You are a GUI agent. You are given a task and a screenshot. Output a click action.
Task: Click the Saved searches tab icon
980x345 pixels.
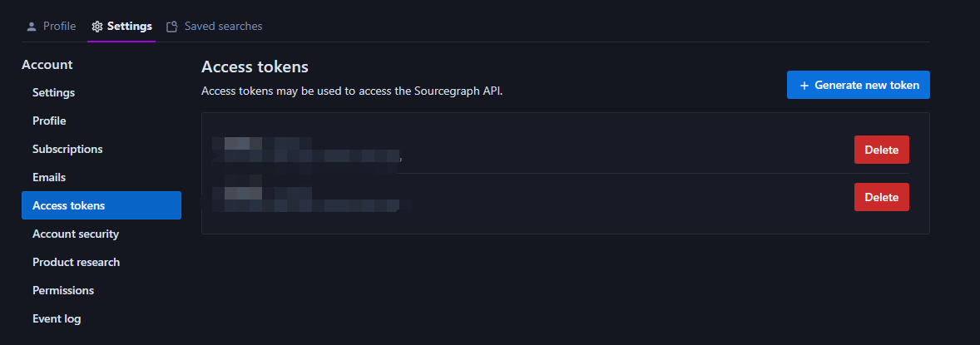(x=172, y=27)
